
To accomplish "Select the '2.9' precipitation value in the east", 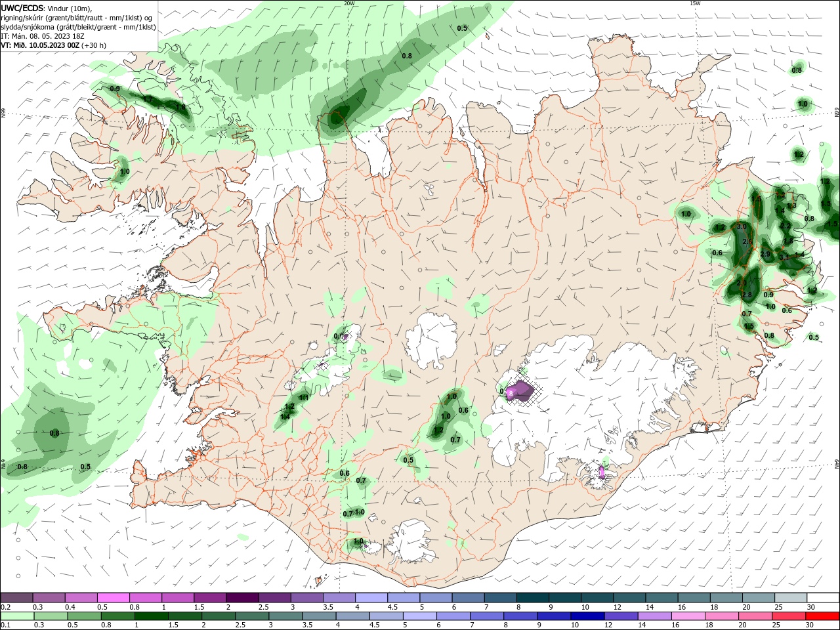I will point(765,255).
